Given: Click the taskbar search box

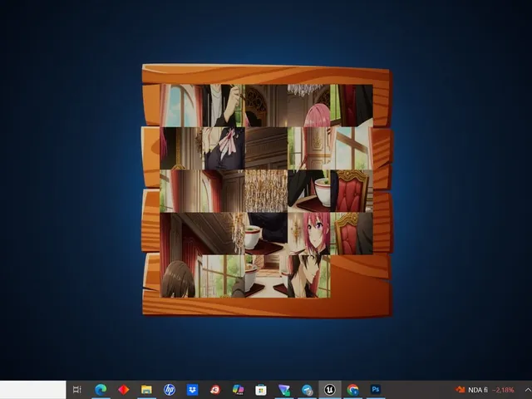Looking at the screenshot, I should click(x=33, y=390).
